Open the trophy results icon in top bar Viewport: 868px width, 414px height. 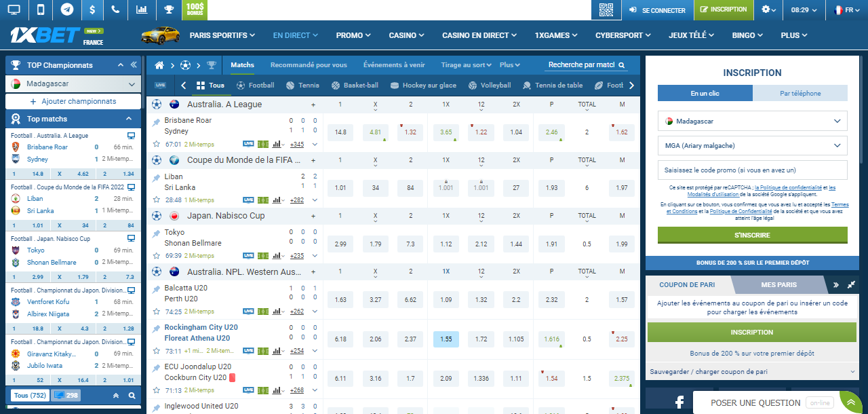click(x=169, y=10)
